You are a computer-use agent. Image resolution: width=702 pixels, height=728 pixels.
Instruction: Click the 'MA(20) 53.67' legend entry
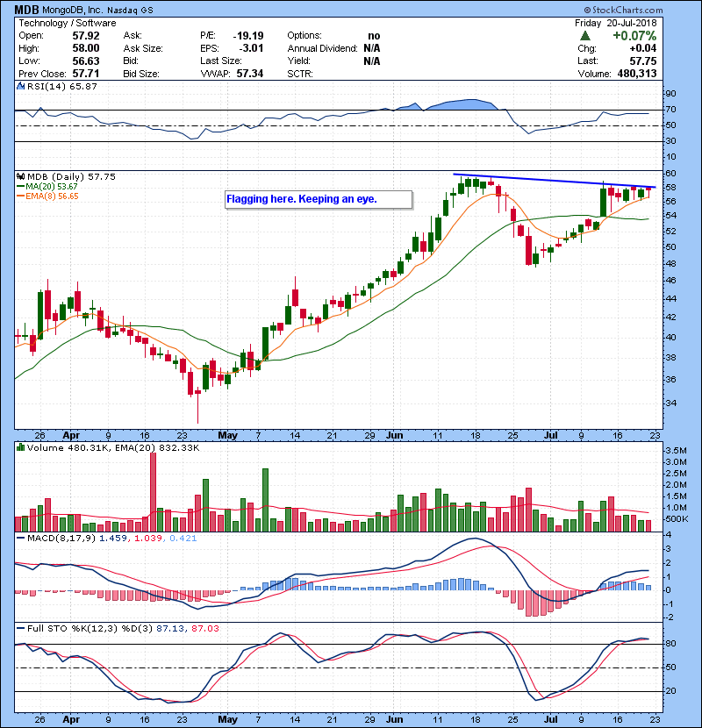52,187
